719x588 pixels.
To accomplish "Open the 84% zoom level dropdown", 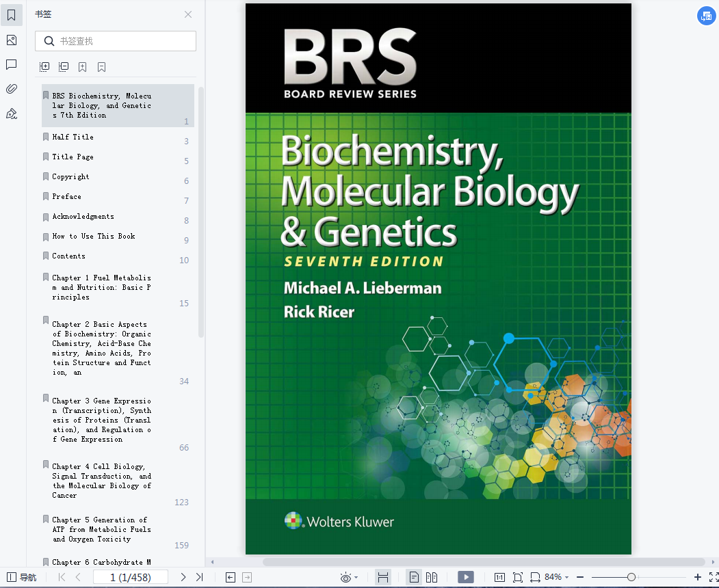I will 557,577.
